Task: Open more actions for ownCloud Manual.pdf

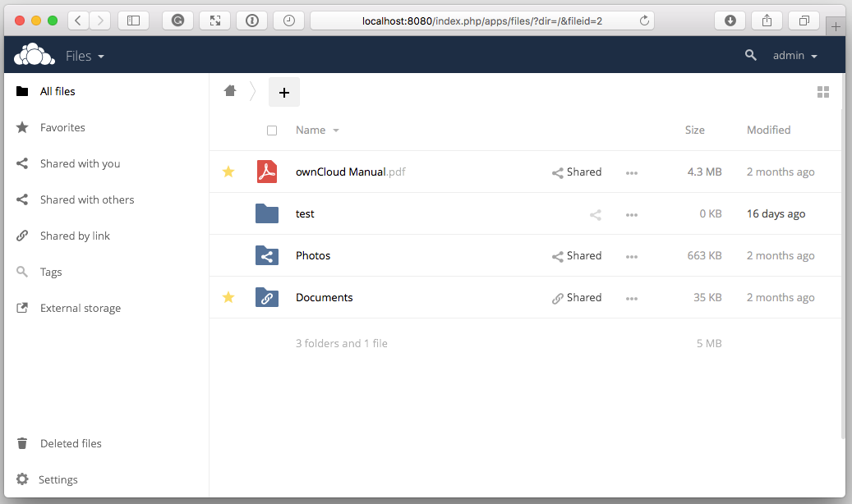Action: [631, 173]
